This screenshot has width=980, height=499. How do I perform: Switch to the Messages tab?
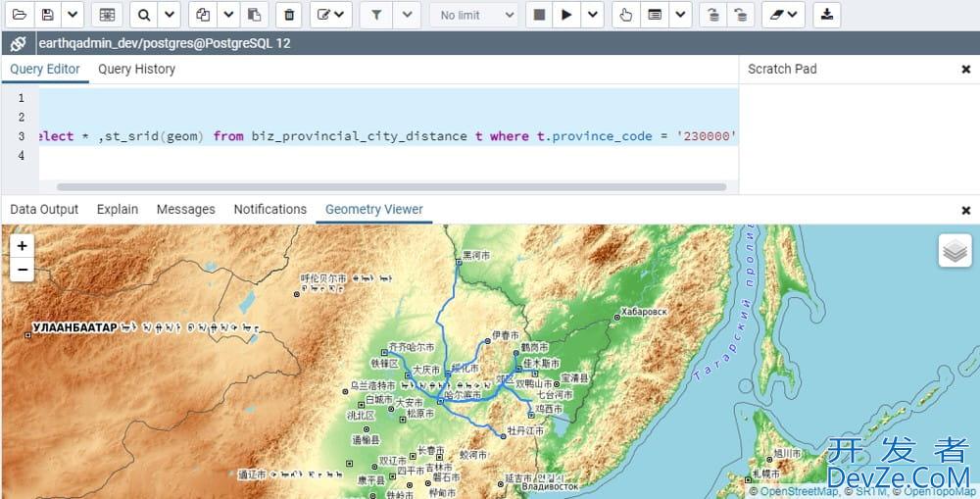[185, 209]
